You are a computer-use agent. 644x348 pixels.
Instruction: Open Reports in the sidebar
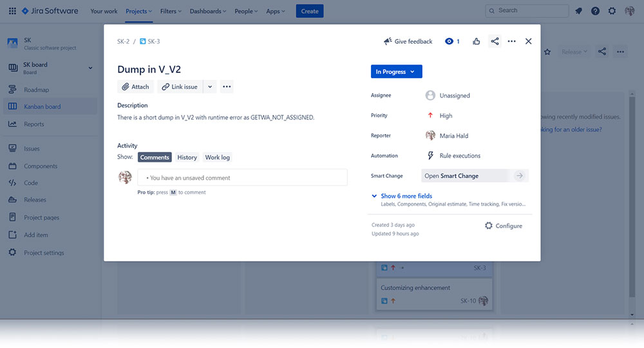coord(50,124)
